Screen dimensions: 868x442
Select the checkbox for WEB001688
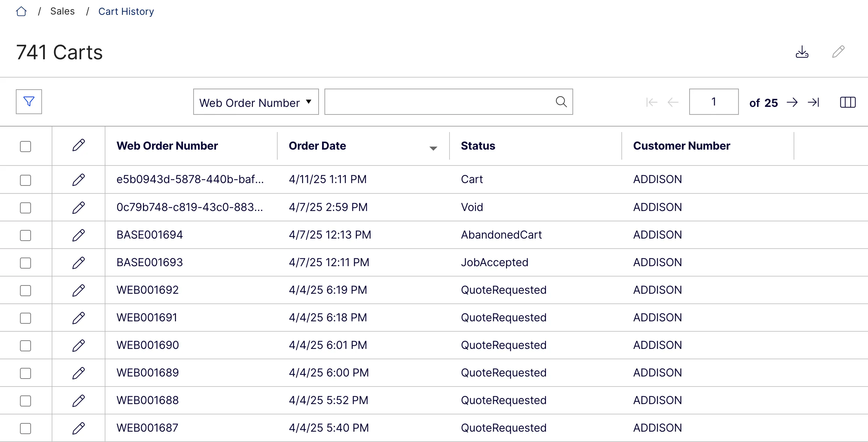(x=25, y=401)
